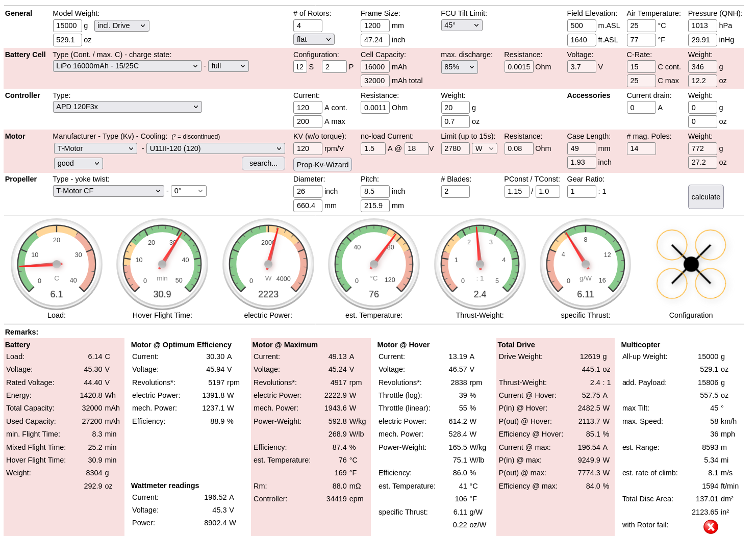Click the specific Thrust gauge

(x=586, y=264)
